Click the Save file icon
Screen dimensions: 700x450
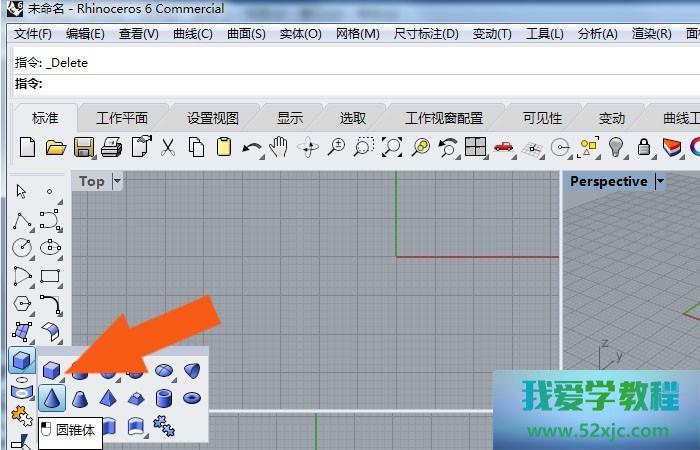(84, 147)
